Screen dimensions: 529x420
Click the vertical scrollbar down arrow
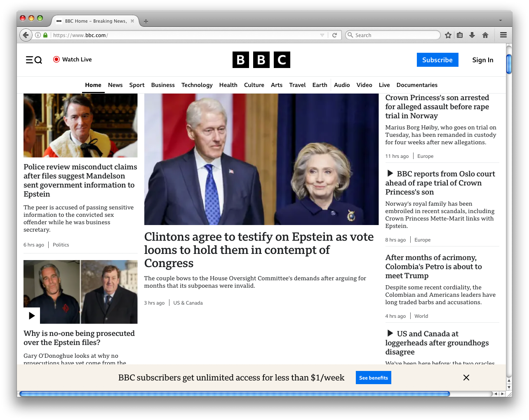coord(509,387)
